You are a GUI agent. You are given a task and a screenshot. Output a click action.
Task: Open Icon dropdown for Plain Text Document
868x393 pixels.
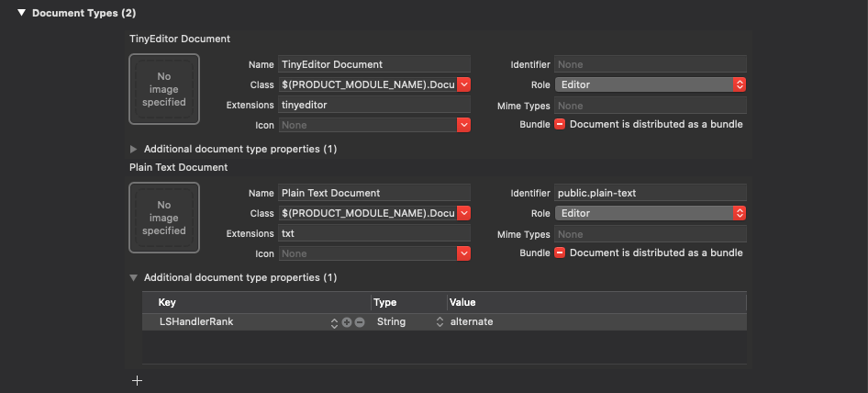(463, 253)
